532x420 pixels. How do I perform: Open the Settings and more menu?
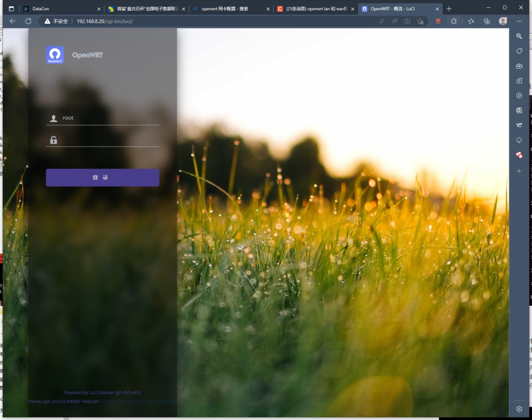pyautogui.click(x=519, y=21)
